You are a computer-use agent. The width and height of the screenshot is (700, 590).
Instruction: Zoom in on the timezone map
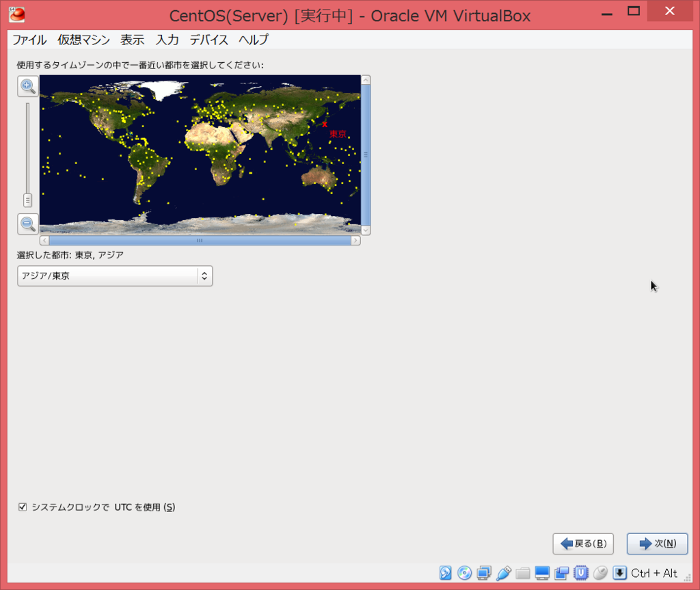(x=27, y=86)
